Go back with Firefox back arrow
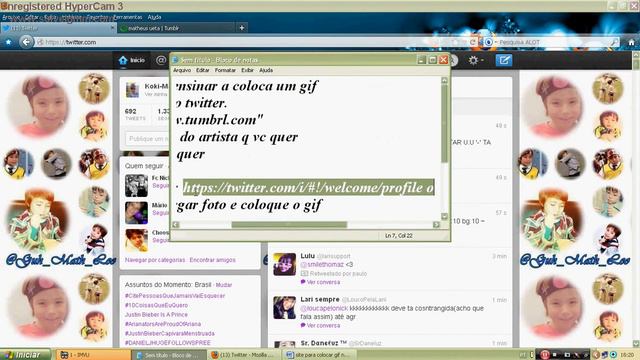The height and width of the screenshot is (360, 640). (26, 42)
